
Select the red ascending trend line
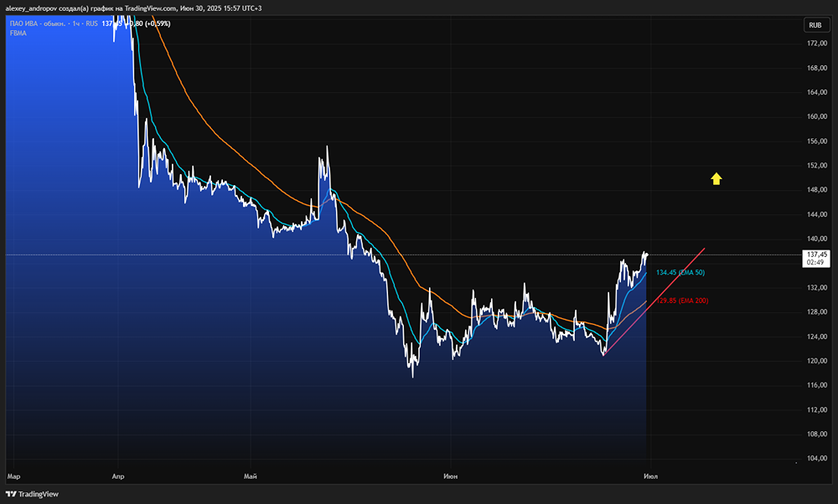pyautogui.click(x=654, y=301)
